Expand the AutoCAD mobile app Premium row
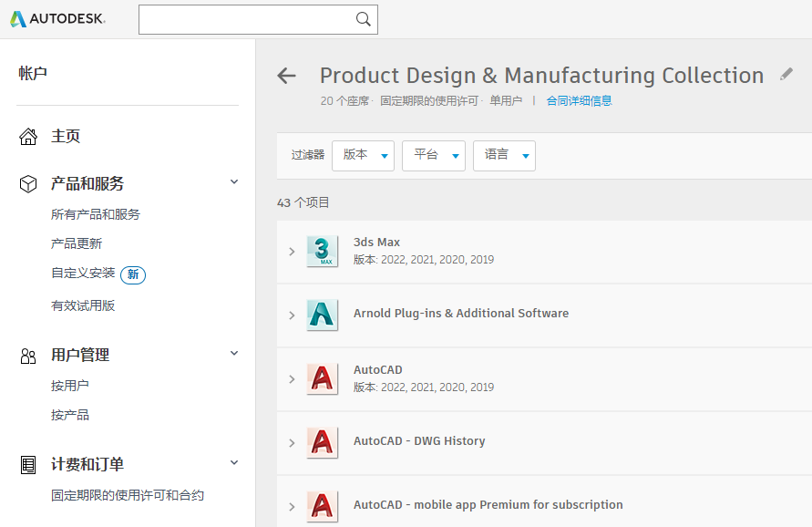This screenshot has height=527, width=812. coord(292,507)
